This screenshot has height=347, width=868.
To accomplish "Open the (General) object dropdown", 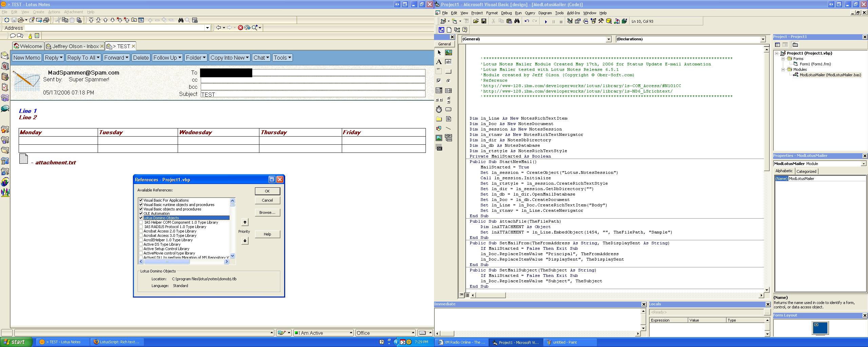I will pyautogui.click(x=608, y=39).
